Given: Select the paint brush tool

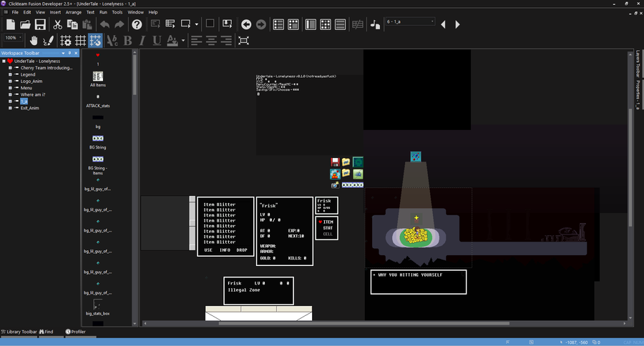Looking at the screenshot, I should [49, 41].
